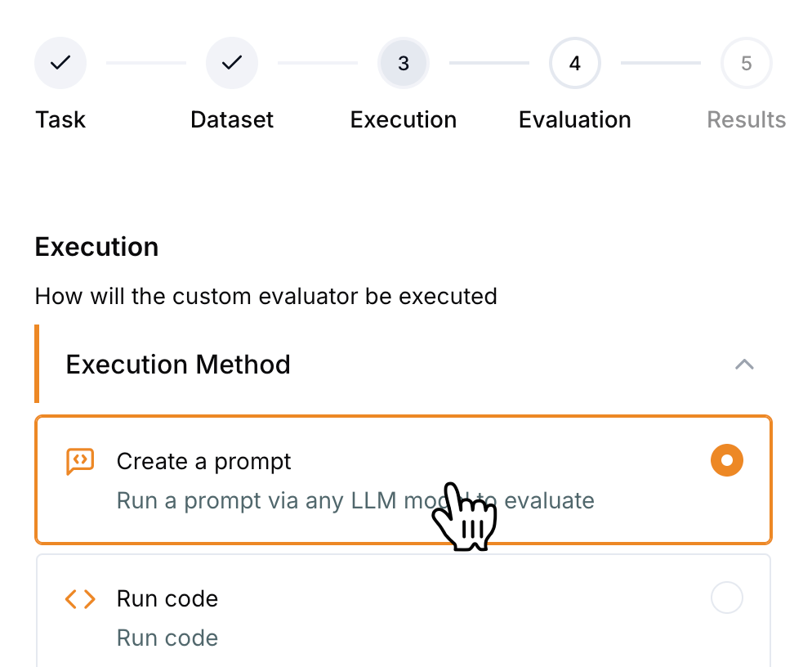The width and height of the screenshot is (812, 667).
Task: Choose the Run code option title
Action: [x=167, y=599]
